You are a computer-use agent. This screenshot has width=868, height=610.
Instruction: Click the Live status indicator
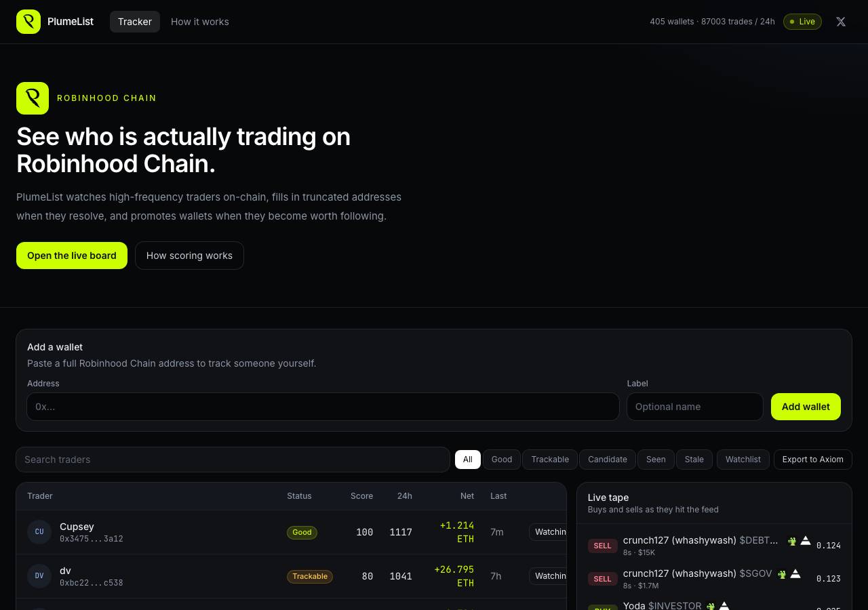(802, 22)
